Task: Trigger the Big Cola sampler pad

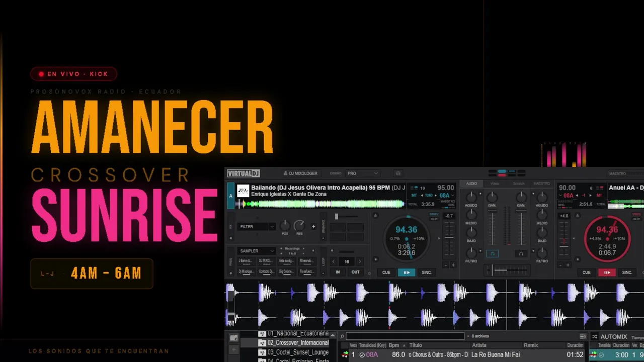Action: point(286,271)
